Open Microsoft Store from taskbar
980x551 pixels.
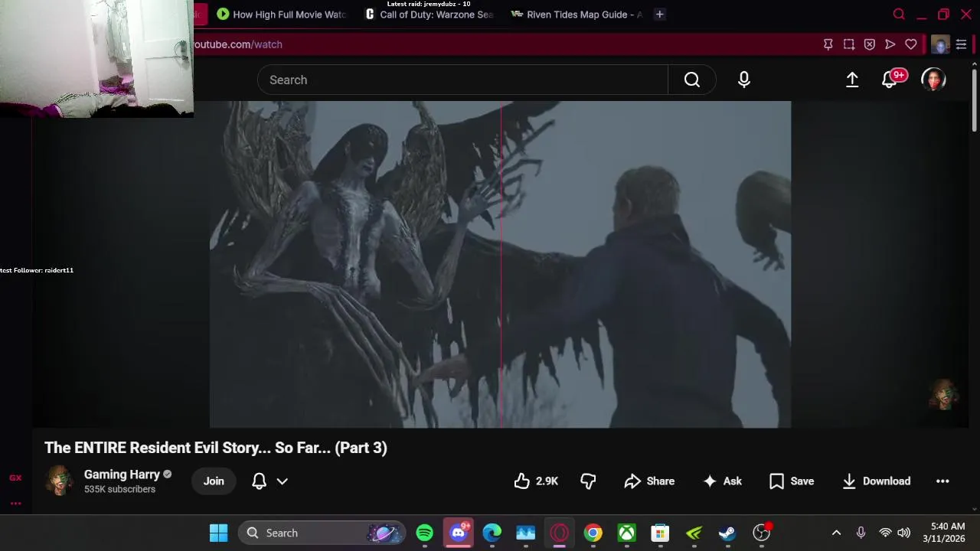click(x=660, y=533)
